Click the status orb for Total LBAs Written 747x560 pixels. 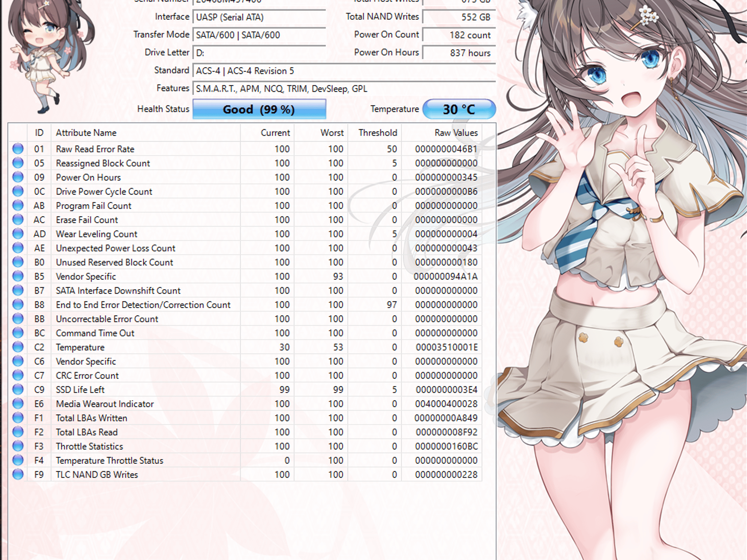point(18,418)
